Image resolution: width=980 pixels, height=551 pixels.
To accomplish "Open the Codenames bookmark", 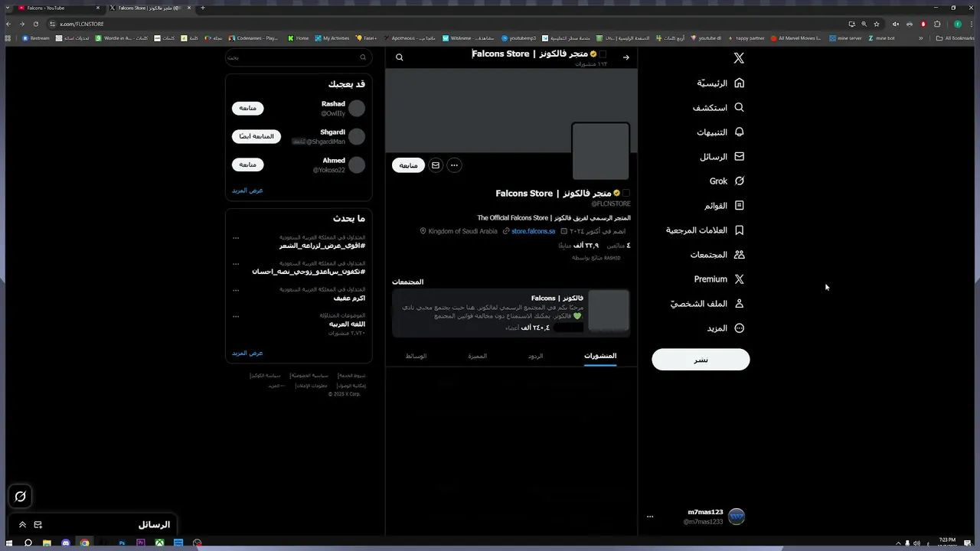I will [x=254, y=37].
